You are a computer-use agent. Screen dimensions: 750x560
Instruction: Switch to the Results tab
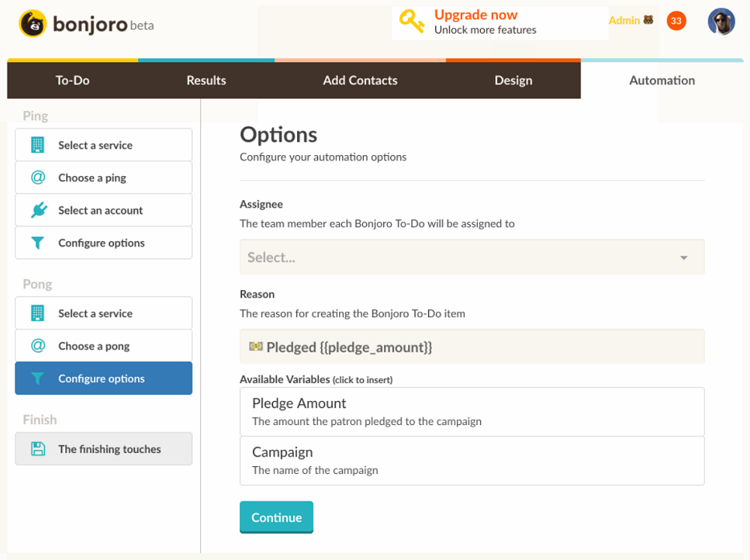tap(206, 80)
